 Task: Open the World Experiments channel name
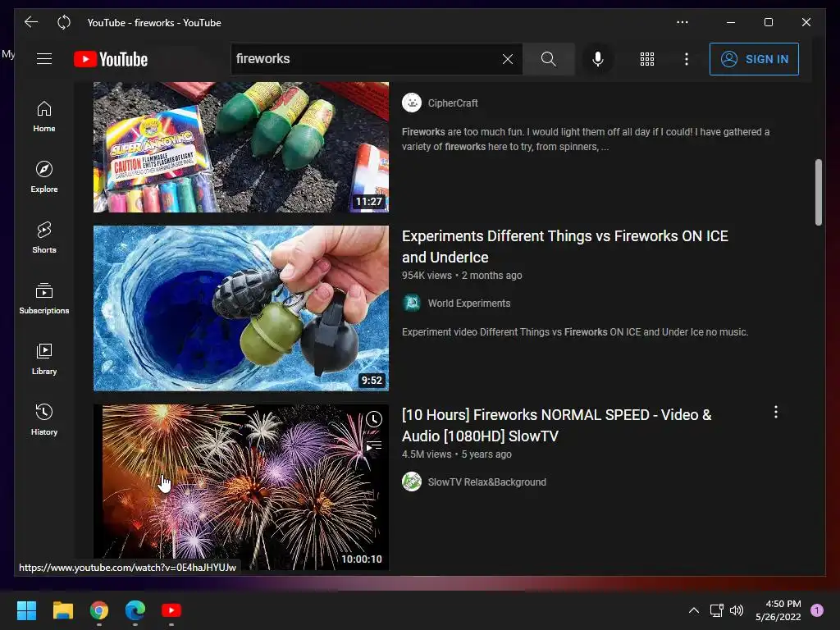click(x=468, y=304)
